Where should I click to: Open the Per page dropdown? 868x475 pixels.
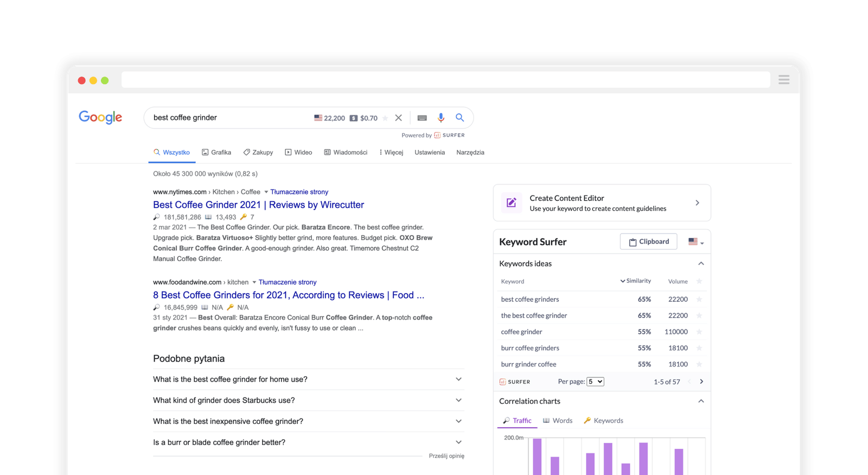point(595,382)
